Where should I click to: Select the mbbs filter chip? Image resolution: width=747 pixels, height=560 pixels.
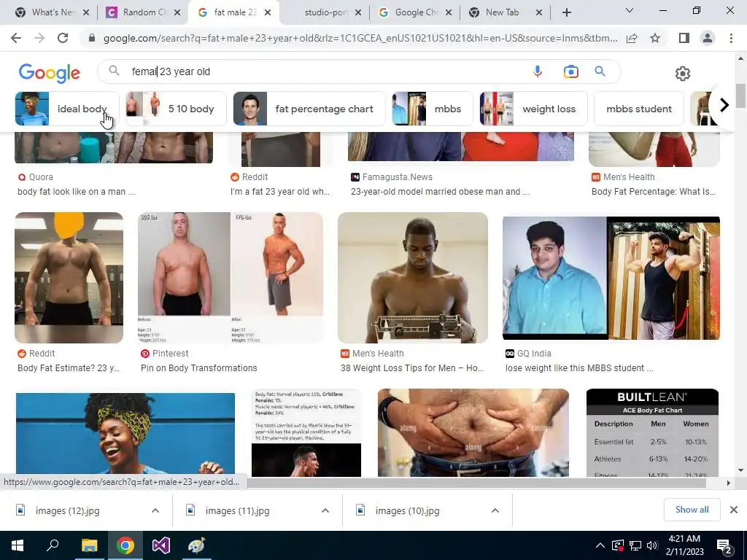point(432,109)
